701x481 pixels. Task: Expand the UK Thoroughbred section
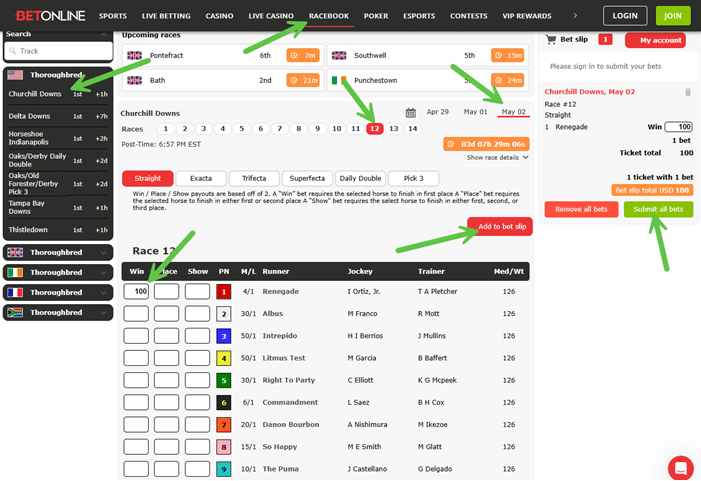tap(58, 253)
